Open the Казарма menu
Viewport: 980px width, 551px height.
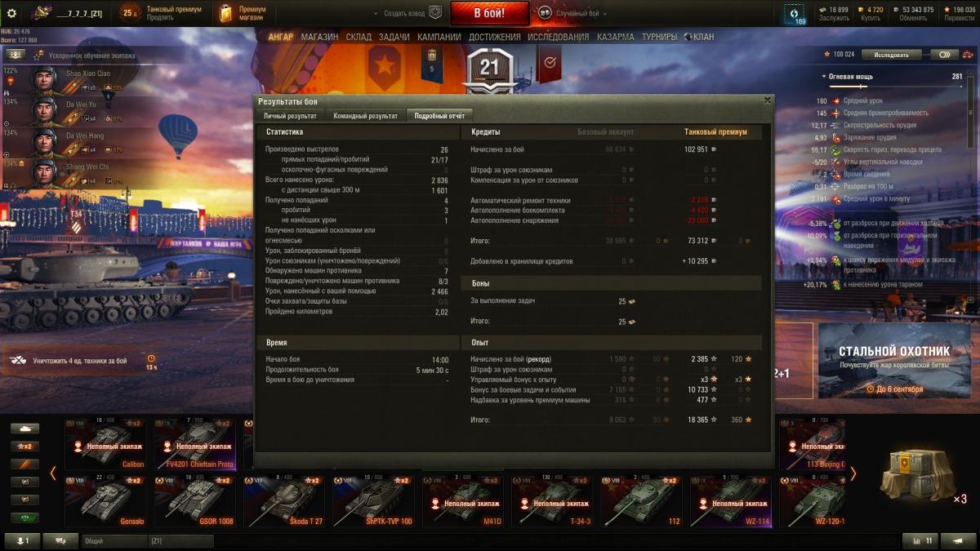[615, 37]
